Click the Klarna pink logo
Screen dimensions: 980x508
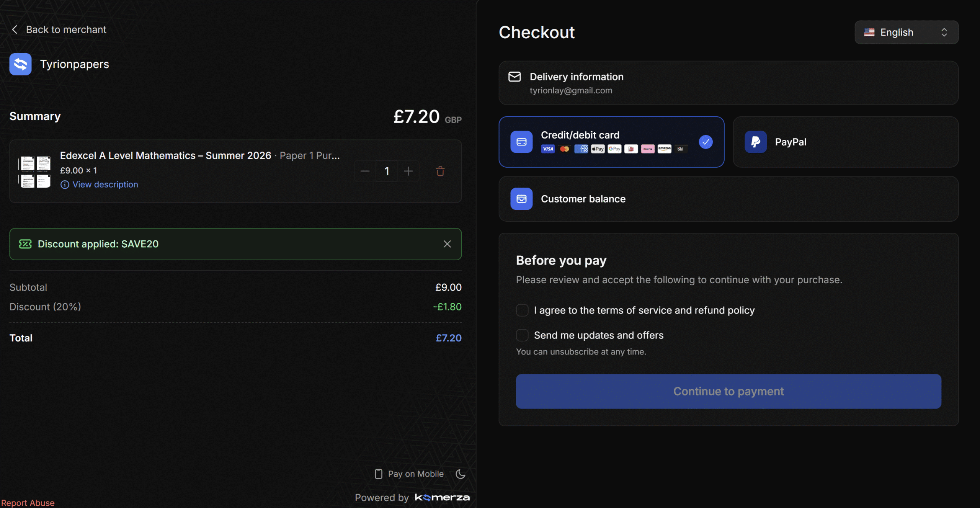[648, 149]
